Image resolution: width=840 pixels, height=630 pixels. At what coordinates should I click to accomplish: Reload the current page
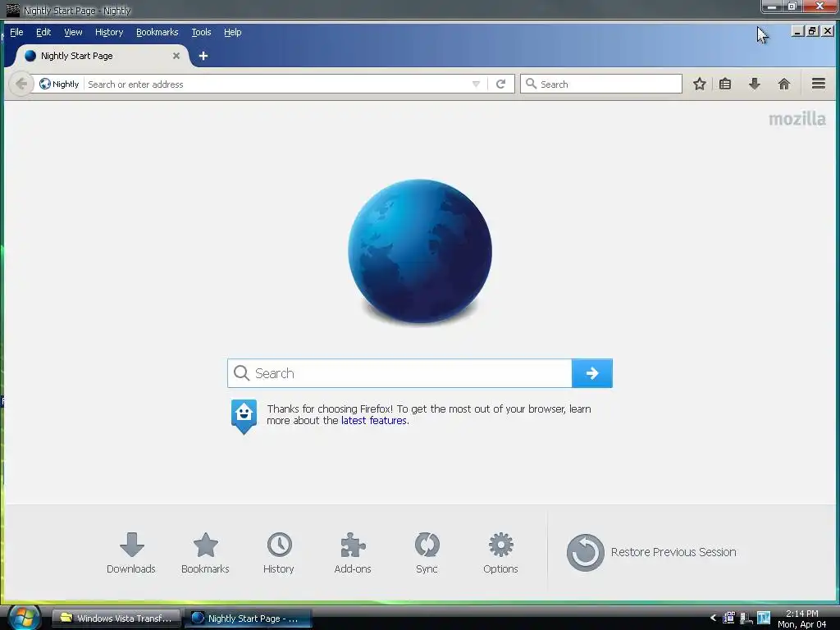coord(501,84)
